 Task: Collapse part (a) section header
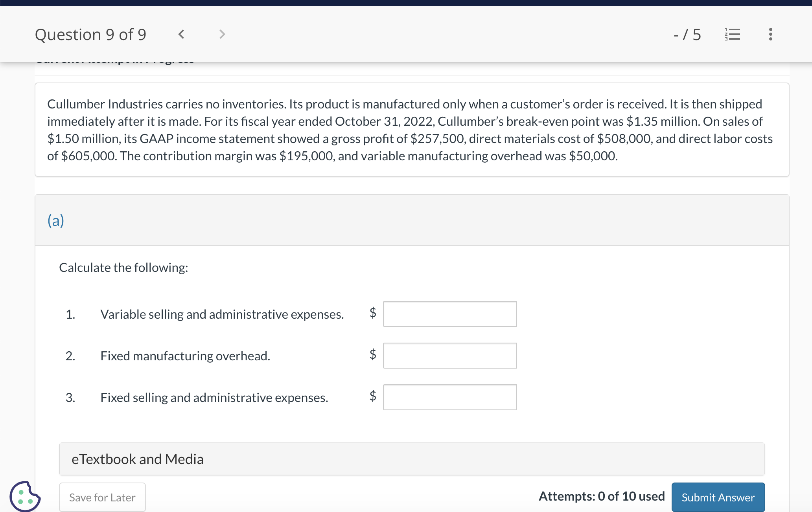click(x=56, y=220)
